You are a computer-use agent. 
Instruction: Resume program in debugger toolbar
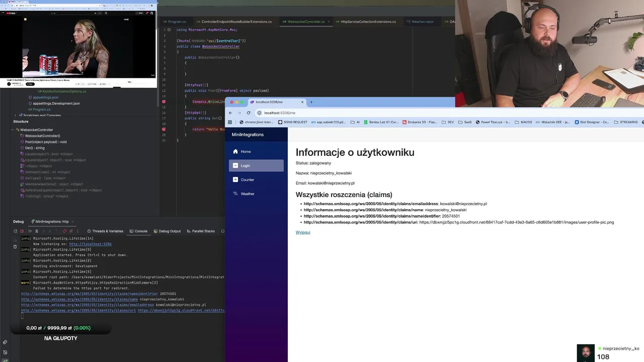tap(30, 231)
